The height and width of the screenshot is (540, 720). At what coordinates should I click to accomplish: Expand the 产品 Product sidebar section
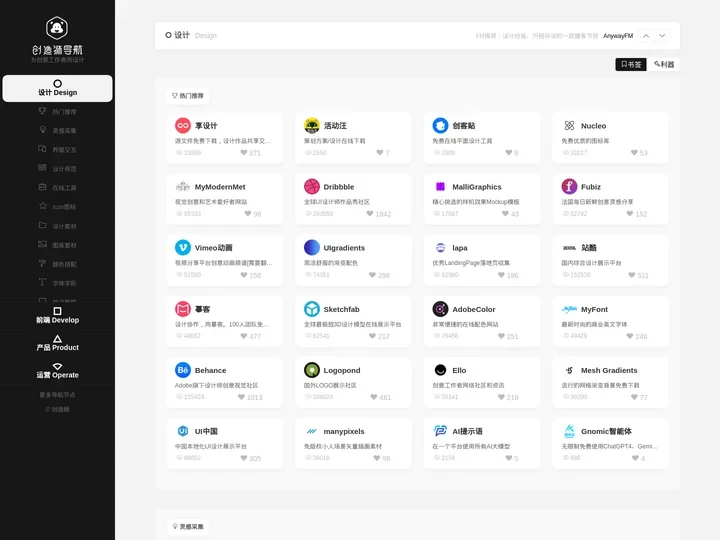57,343
